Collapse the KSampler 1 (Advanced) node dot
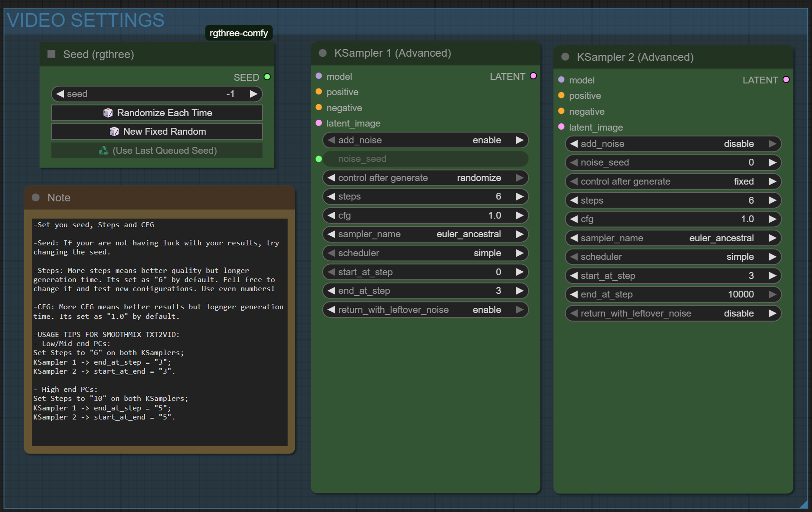Image resolution: width=812 pixels, height=512 pixels. (x=323, y=53)
